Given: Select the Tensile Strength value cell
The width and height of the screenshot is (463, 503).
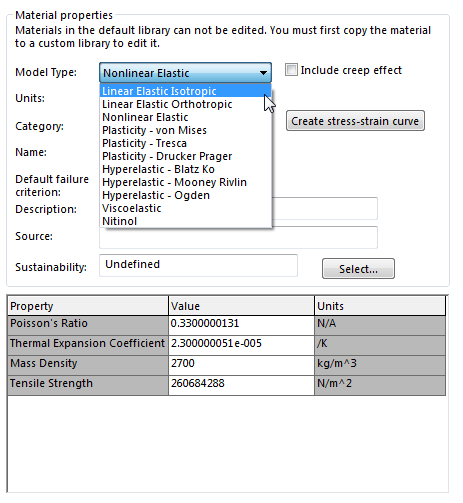Looking at the screenshot, I should 241,385.
